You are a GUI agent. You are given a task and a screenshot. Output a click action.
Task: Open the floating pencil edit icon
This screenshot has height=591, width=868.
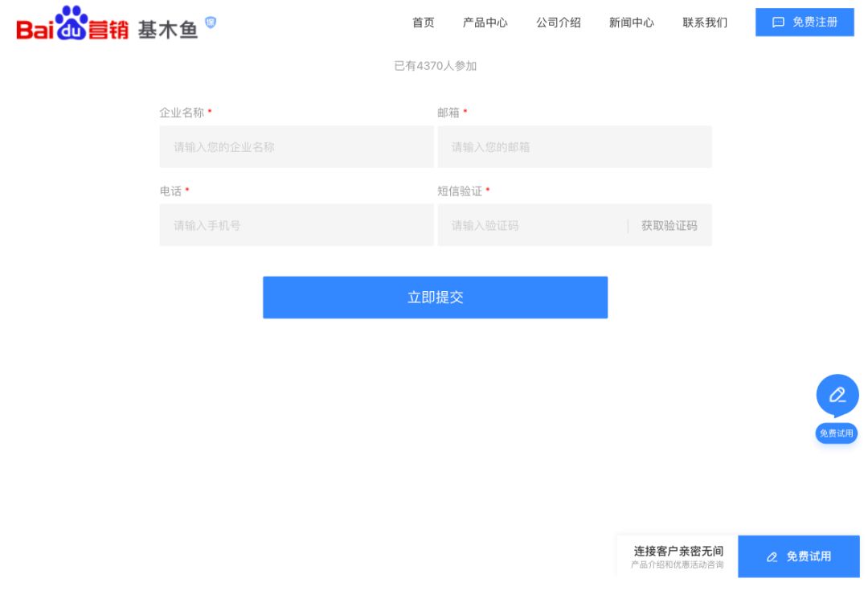[837, 395]
